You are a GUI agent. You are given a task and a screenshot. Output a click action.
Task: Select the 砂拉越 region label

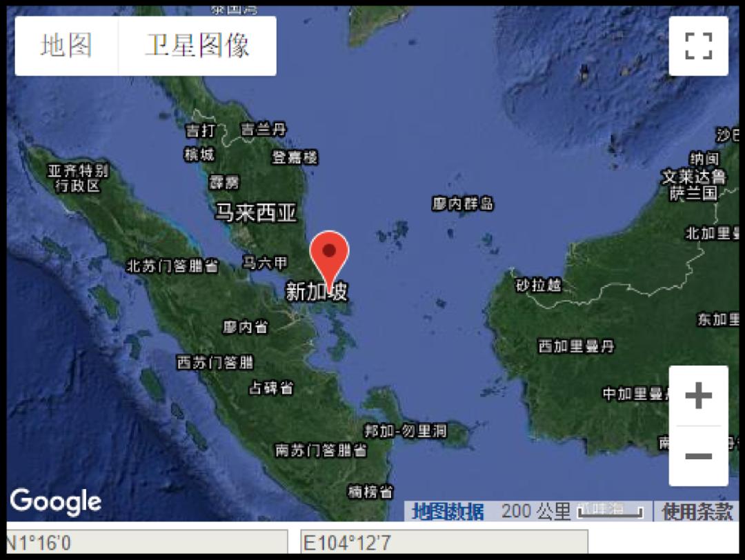point(538,285)
